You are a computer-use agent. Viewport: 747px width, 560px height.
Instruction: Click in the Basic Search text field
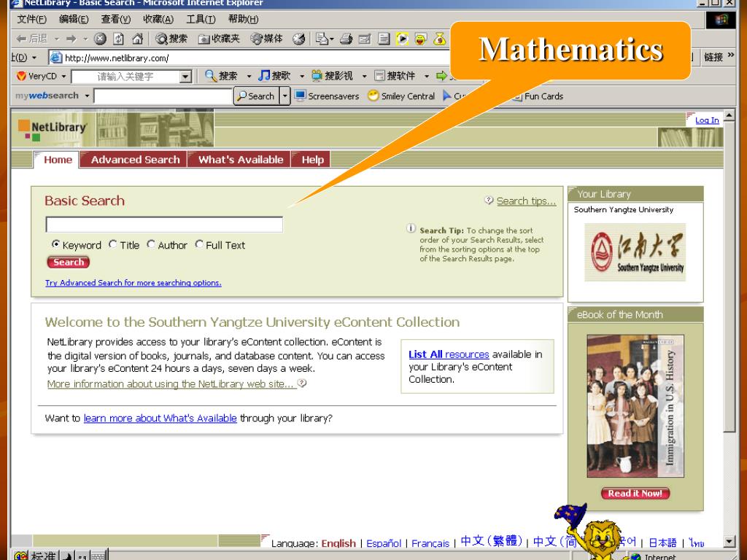(164, 225)
